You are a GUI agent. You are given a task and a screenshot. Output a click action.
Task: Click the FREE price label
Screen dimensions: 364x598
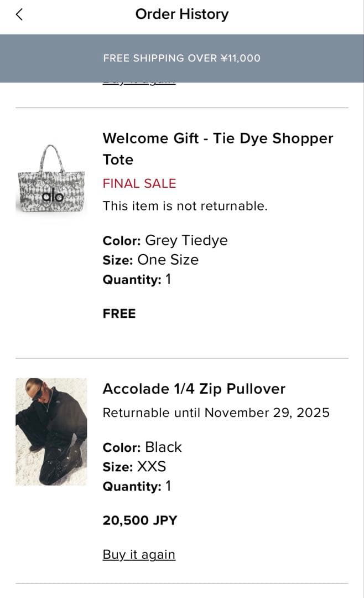[x=119, y=313]
